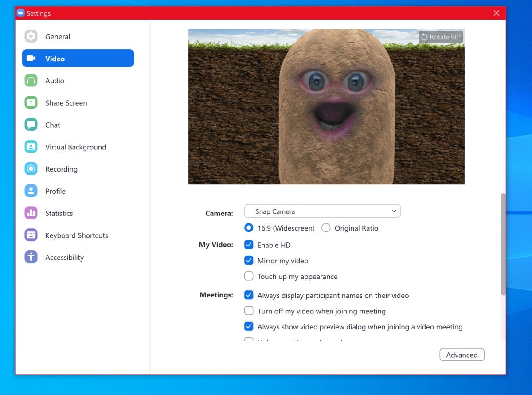This screenshot has width=532, height=395.
Task: Select the Recording icon
Action: pyautogui.click(x=31, y=169)
